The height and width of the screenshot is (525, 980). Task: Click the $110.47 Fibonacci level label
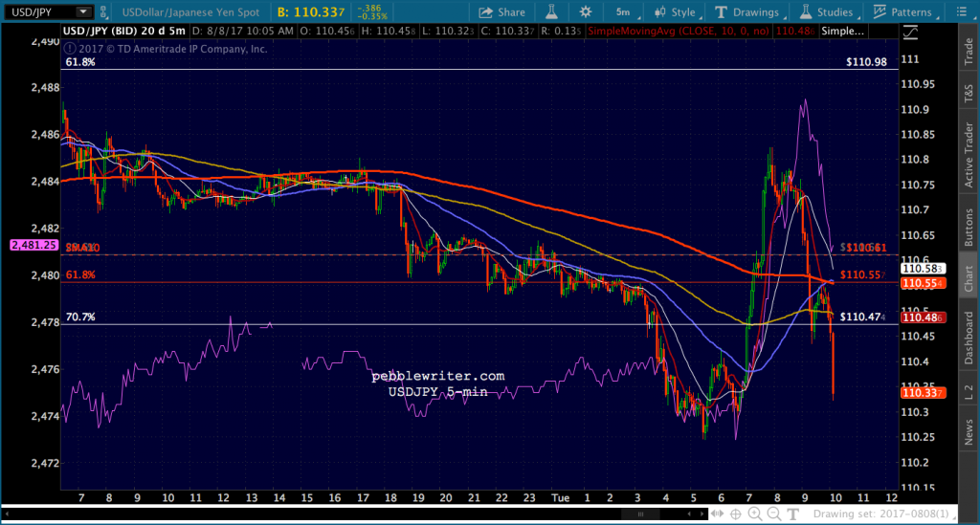click(x=862, y=317)
